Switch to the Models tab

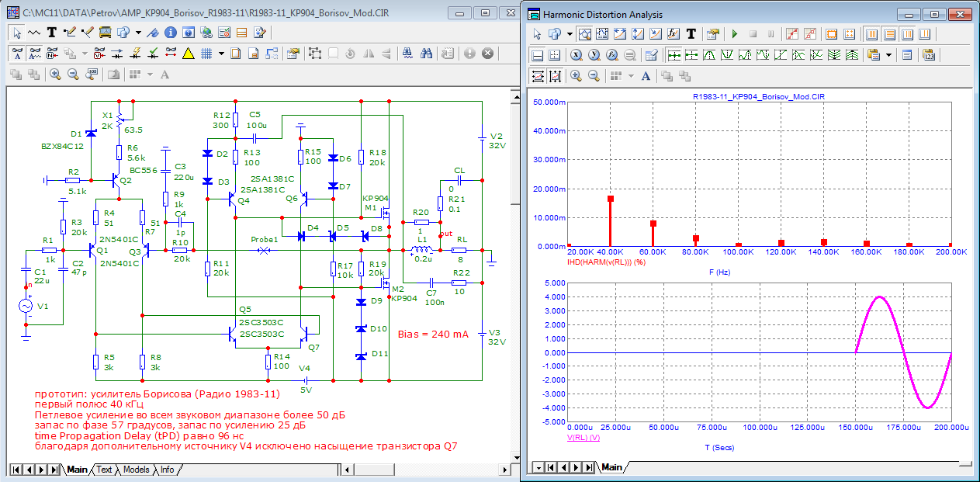point(136,470)
